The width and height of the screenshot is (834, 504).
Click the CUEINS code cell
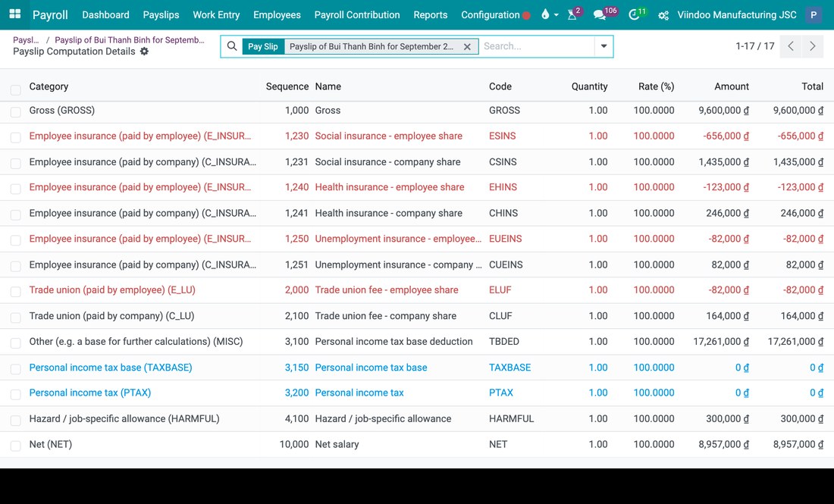tap(506, 265)
